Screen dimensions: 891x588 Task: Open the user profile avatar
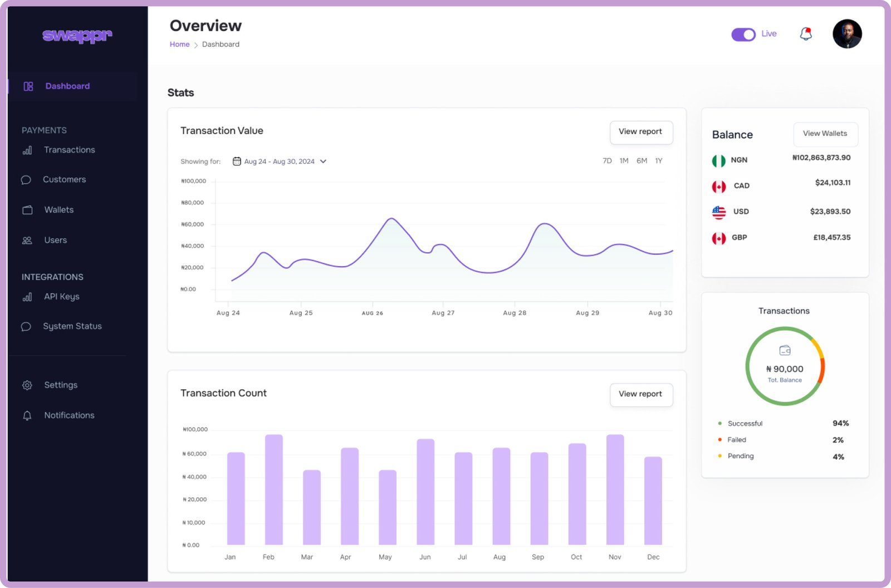[847, 34]
